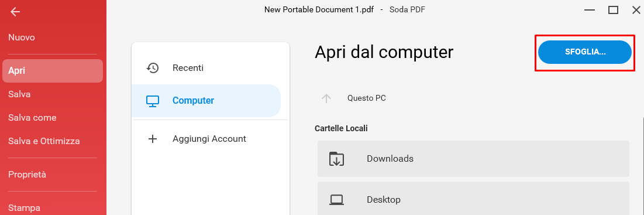Select the Computer location tab
The width and height of the screenshot is (644, 215).
206,101
